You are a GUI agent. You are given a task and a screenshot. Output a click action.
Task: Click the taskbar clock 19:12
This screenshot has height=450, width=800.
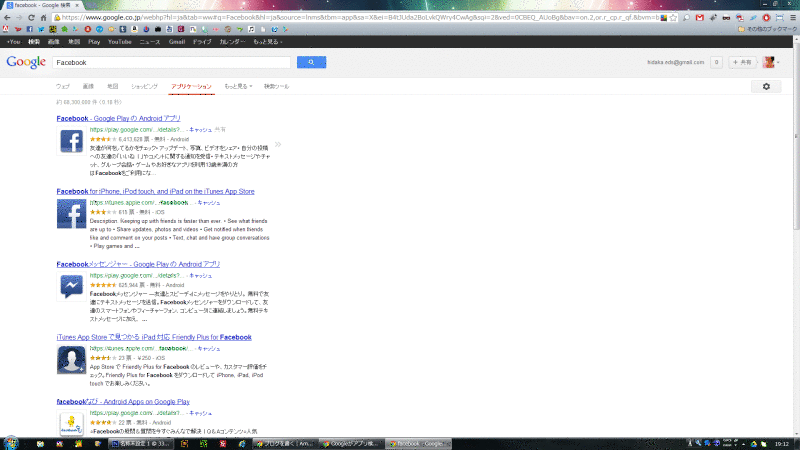tap(782, 444)
